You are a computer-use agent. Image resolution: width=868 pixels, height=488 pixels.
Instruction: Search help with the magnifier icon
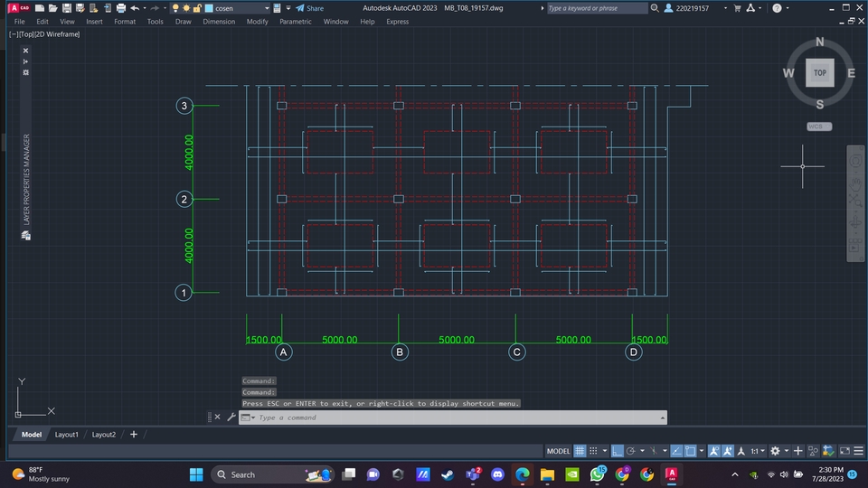point(655,8)
